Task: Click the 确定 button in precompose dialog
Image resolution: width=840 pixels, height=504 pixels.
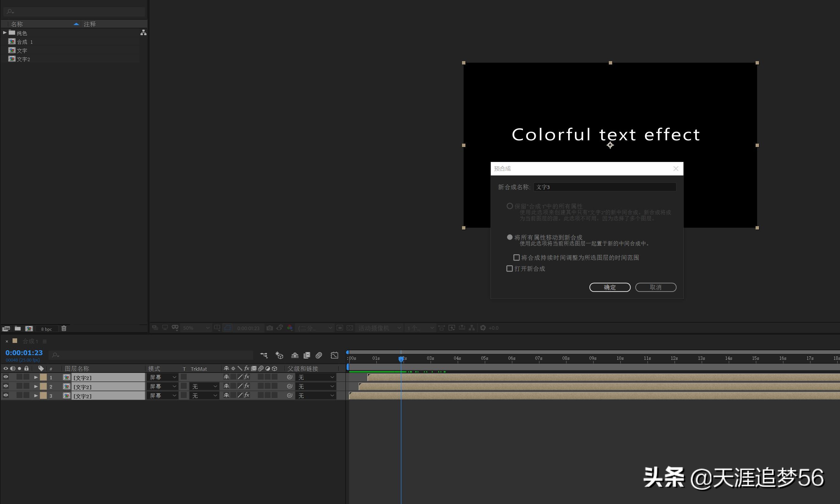Action: pos(610,287)
